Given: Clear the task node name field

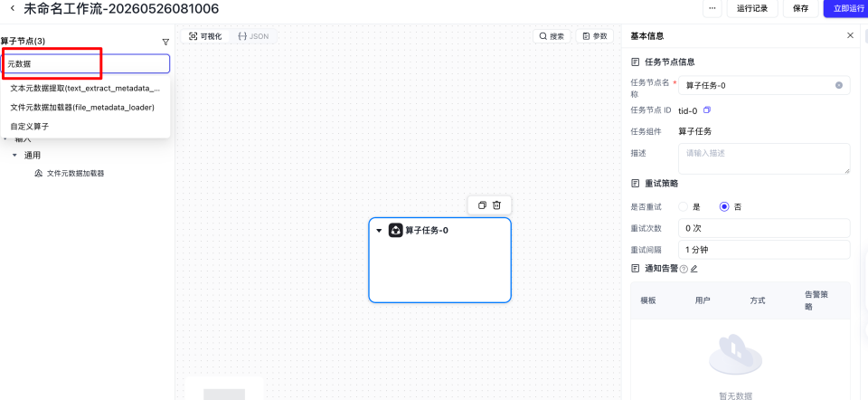Looking at the screenshot, I should point(839,85).
